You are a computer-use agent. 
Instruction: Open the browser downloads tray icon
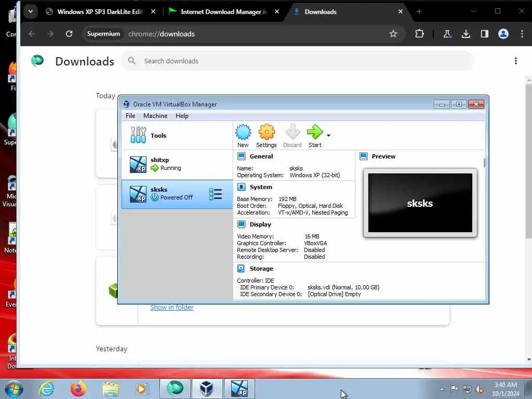(466, 34)
